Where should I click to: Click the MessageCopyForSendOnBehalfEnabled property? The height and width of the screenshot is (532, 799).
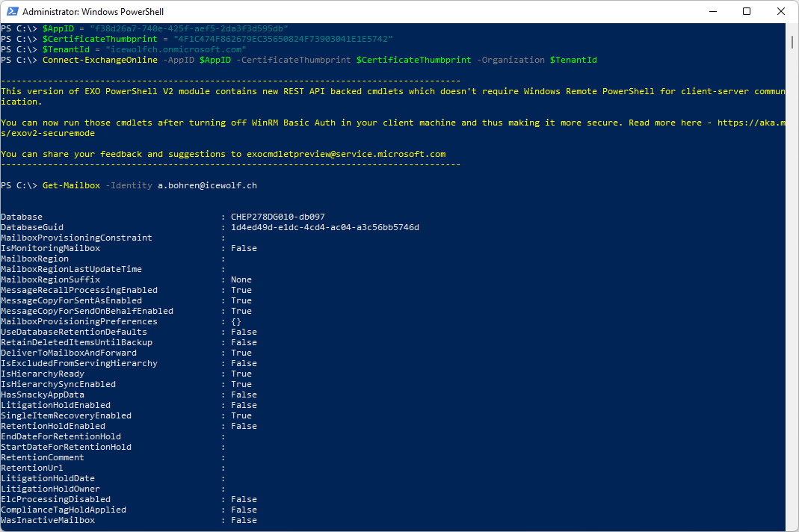(x=87, y=311)
